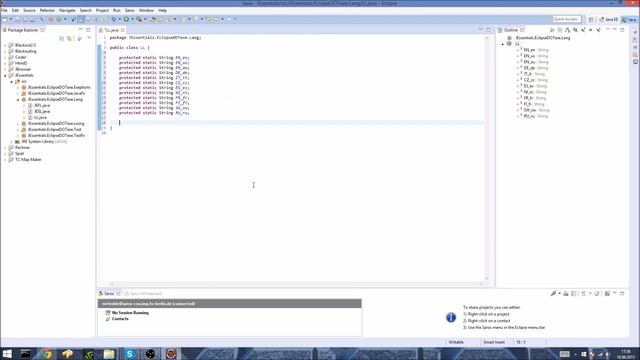
Task: Select the RU_ru field in Outline
Action: [536, 116]
